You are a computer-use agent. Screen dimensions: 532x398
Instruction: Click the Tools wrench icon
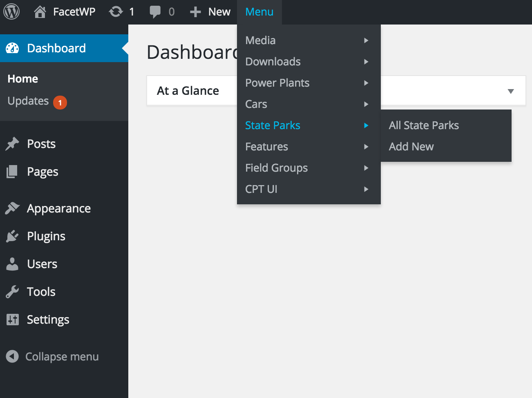click(x=12, y=292)
